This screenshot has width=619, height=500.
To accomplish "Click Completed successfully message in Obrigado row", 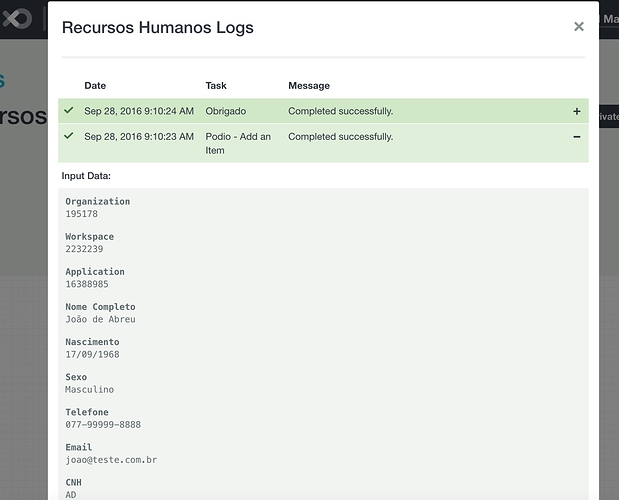I will (x=341, y=111).
